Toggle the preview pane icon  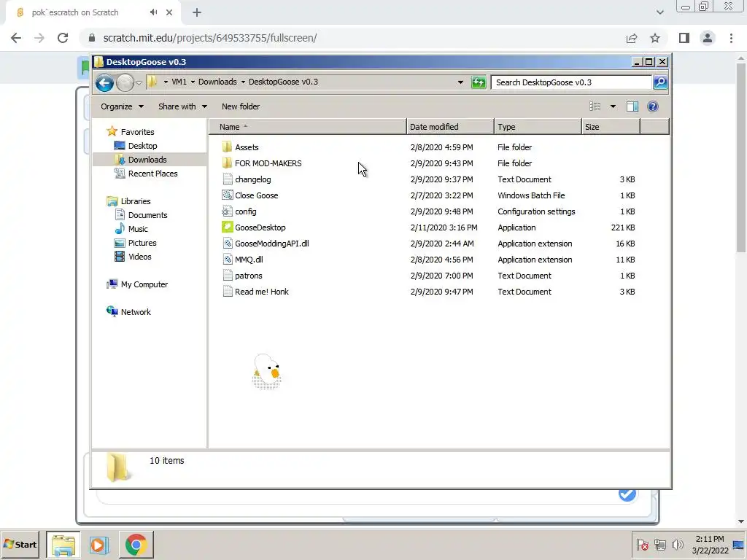pyautogui.click(x=632, y=106)
